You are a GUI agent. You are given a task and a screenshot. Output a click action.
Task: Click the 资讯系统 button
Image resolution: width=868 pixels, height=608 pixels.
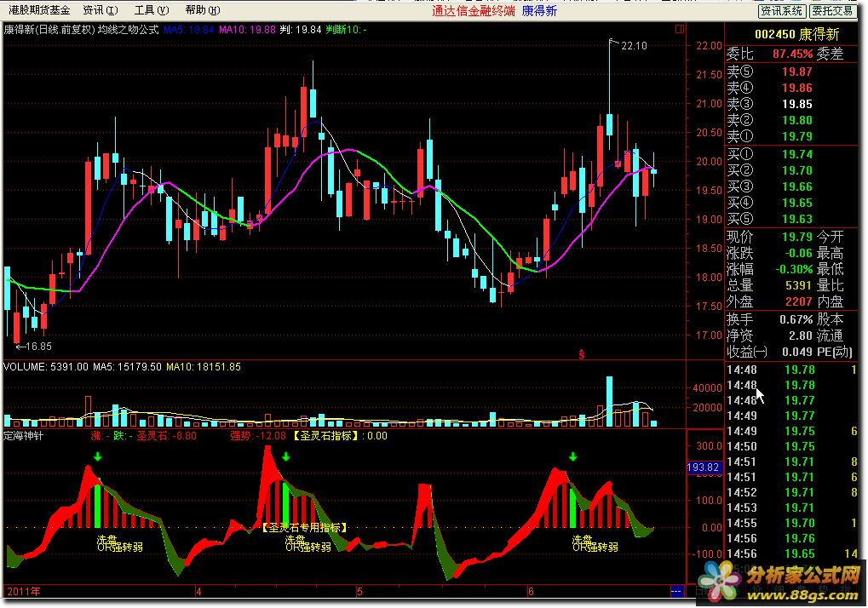[781, 10]
